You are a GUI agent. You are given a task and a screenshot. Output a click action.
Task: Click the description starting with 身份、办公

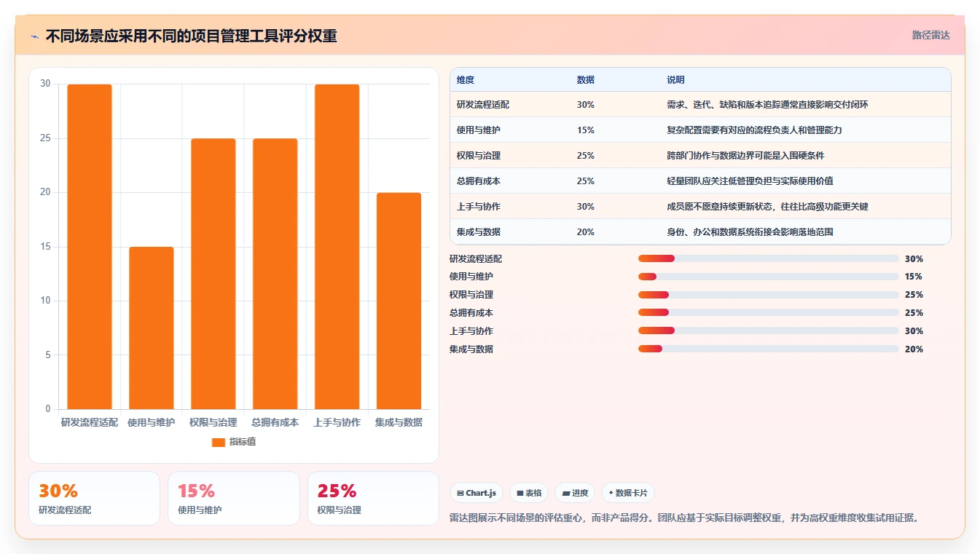click(750, 232)
